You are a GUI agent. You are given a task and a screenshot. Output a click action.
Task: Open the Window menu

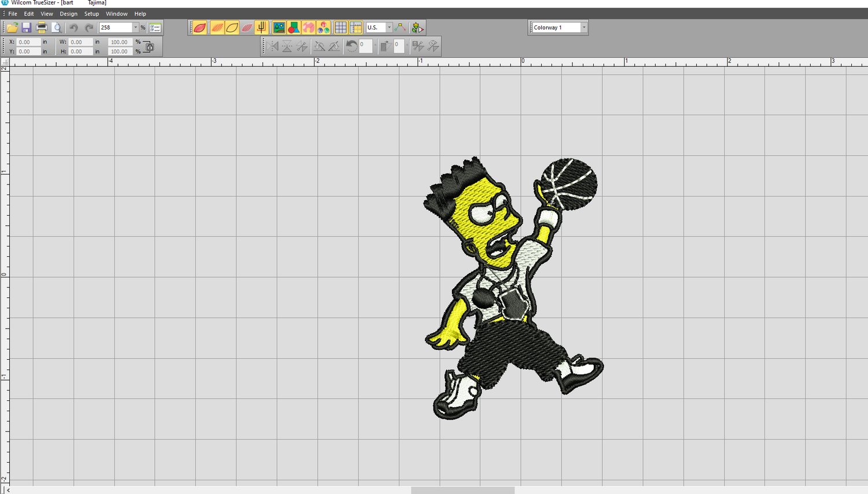[116, 14]
